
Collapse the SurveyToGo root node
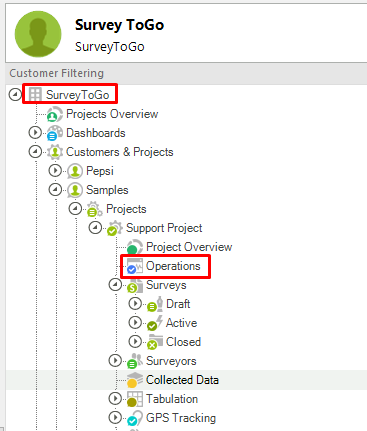(x=15, y=95)
